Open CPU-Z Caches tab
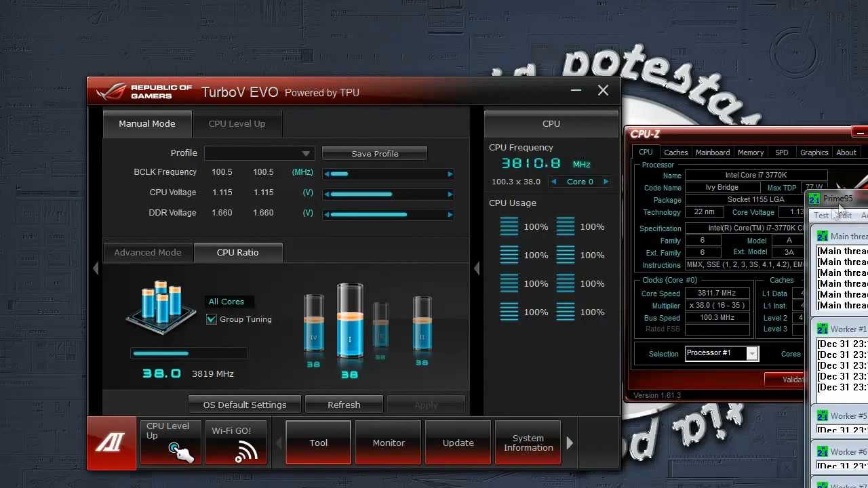Screen dimensions: 868x488 [676, 152]
